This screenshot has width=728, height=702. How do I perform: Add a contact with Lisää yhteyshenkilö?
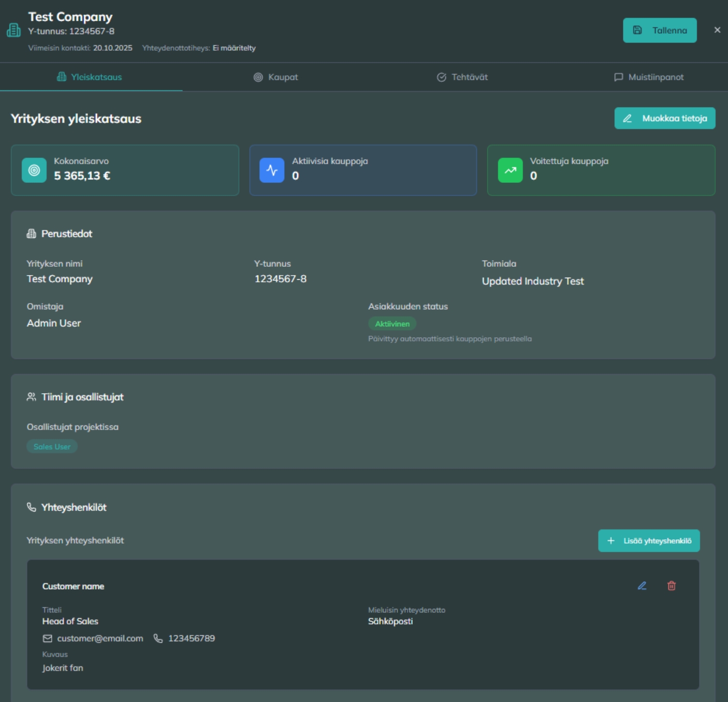coord(649,540)
